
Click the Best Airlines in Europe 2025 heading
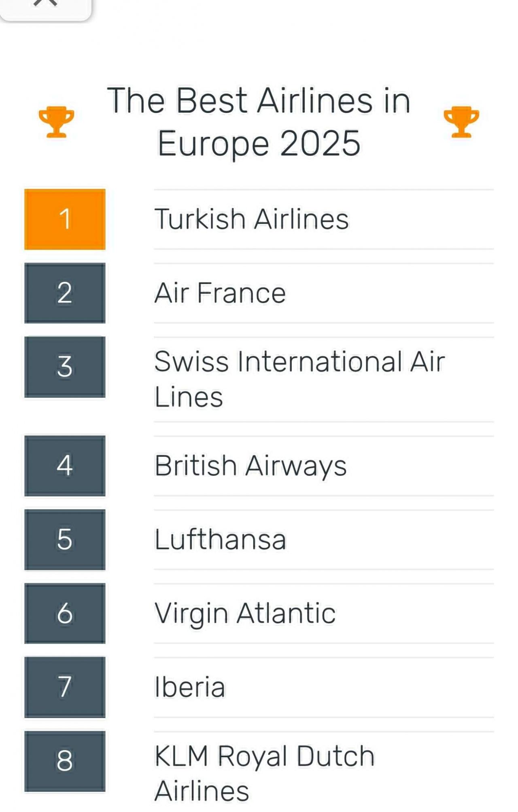point(259,121)
